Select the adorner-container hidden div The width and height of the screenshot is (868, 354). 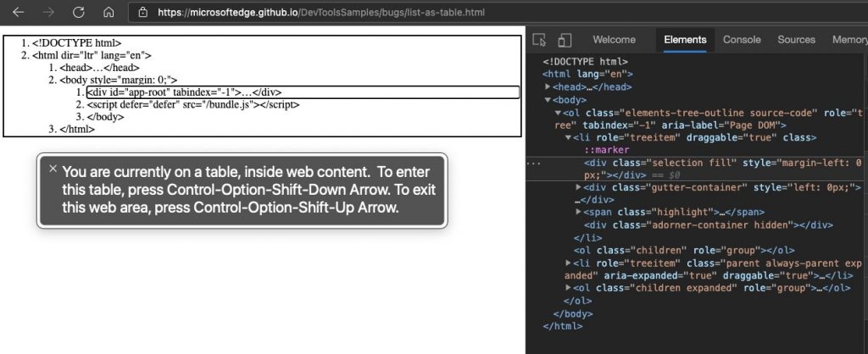tap(708, 224)
